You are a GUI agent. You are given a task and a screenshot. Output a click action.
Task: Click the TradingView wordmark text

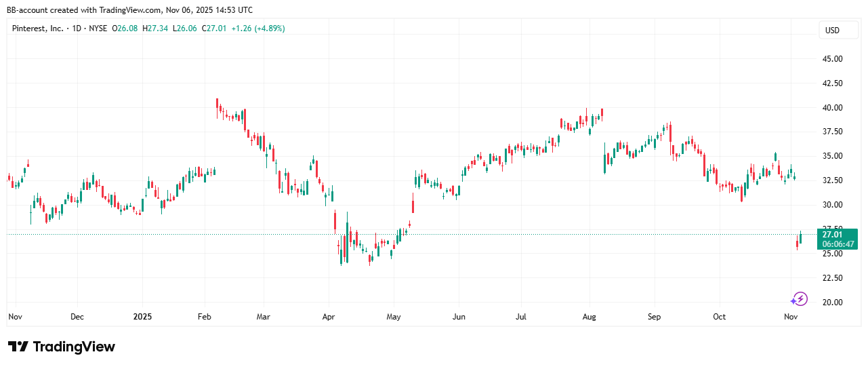[74, 347]
